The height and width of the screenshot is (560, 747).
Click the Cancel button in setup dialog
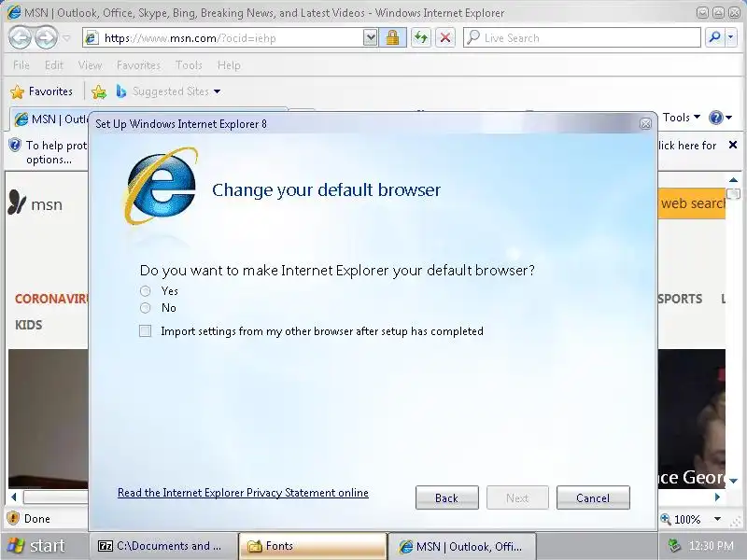(593, 497)
